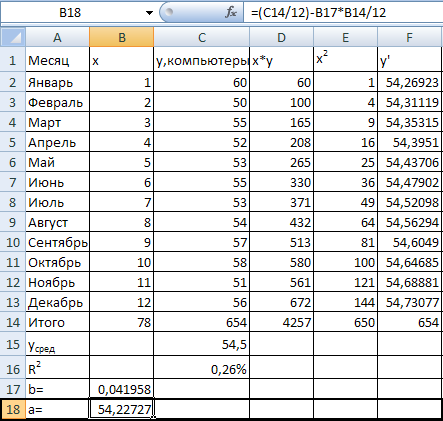Click the x*y header cell
Screen dimensions: 443x421
point(282,60)
